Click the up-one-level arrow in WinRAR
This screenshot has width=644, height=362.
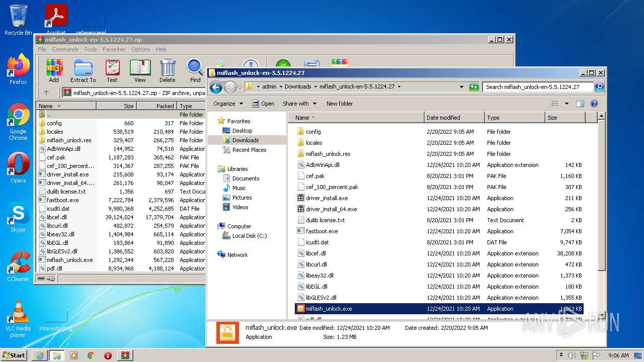pyautogui.click(x=46, y=93)
